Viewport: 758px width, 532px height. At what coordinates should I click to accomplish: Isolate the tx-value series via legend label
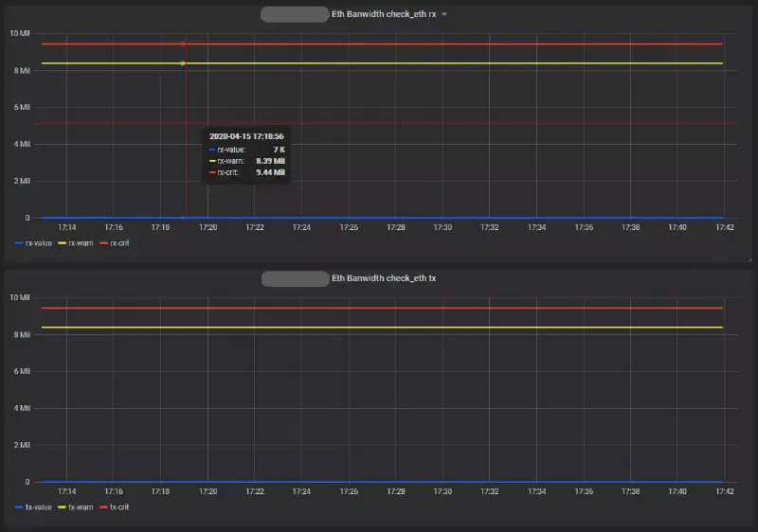click(x=40, y=507)
